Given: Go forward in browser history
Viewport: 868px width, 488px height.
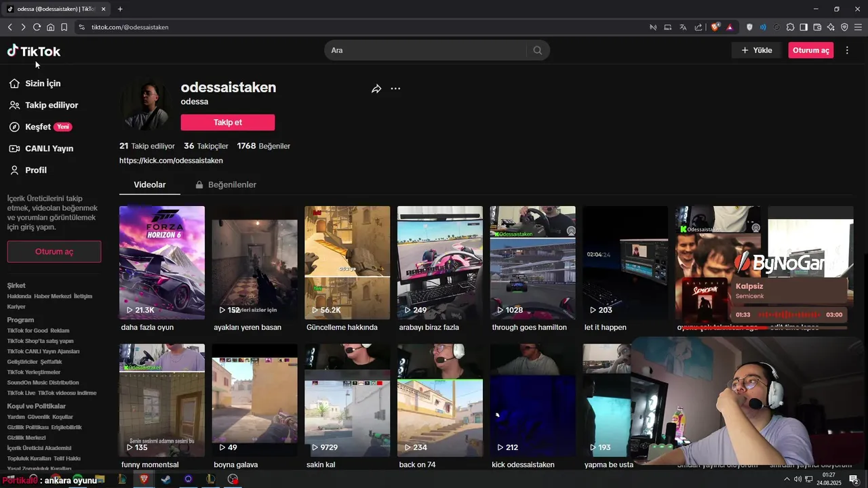Looking at the screenshot, I should click(23, 27).
